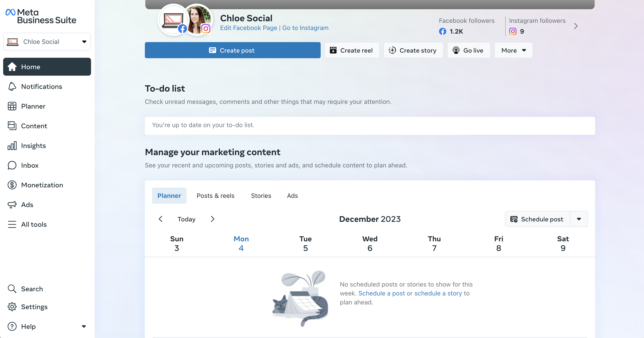Open the Schedule post dropdown arrow
644x338 pixels.
click(579, 219)
